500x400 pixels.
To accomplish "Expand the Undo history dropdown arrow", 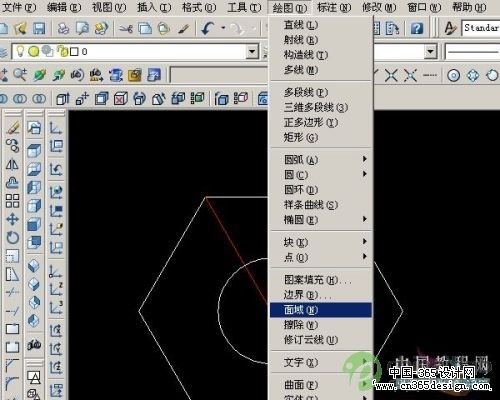I will coord(223,28).
